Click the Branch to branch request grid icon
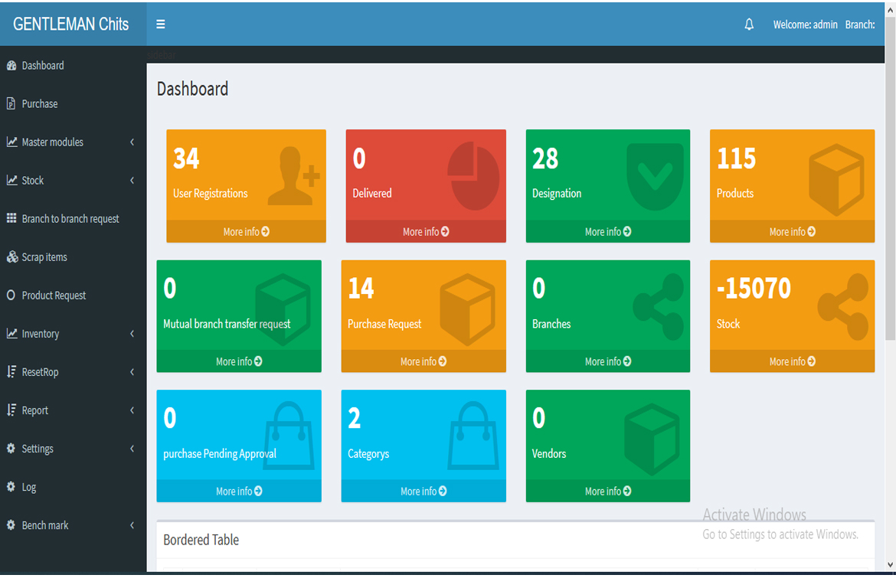This screenshot has width=896, height=588. 11,219
